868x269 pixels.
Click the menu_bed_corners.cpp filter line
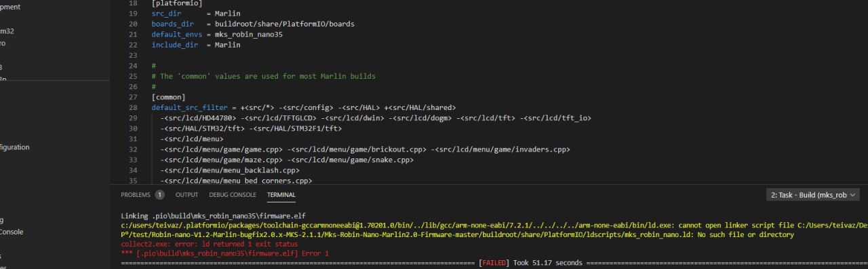(236, 181)
